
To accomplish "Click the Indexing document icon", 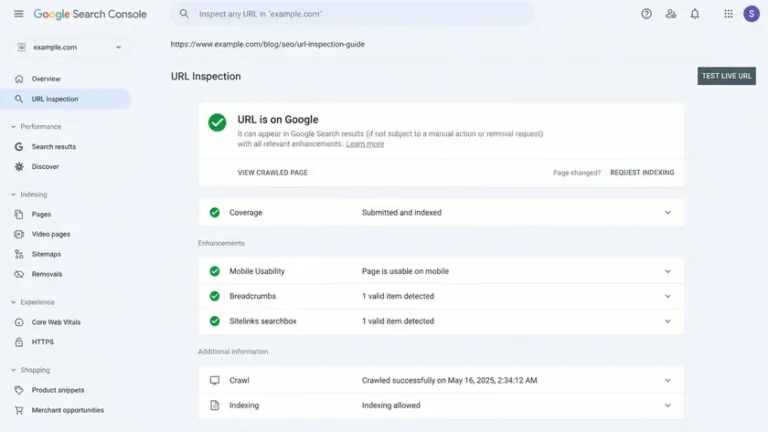I will point(215,405).
